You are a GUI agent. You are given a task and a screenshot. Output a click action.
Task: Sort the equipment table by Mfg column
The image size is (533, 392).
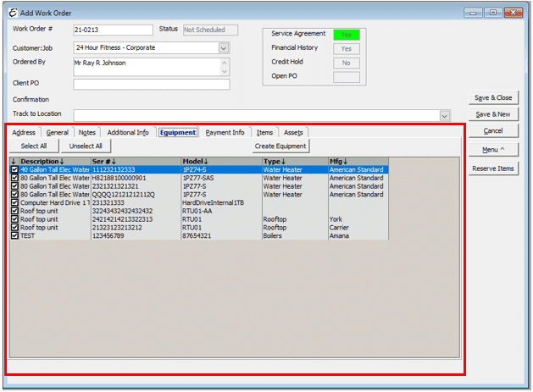(358, 161)
